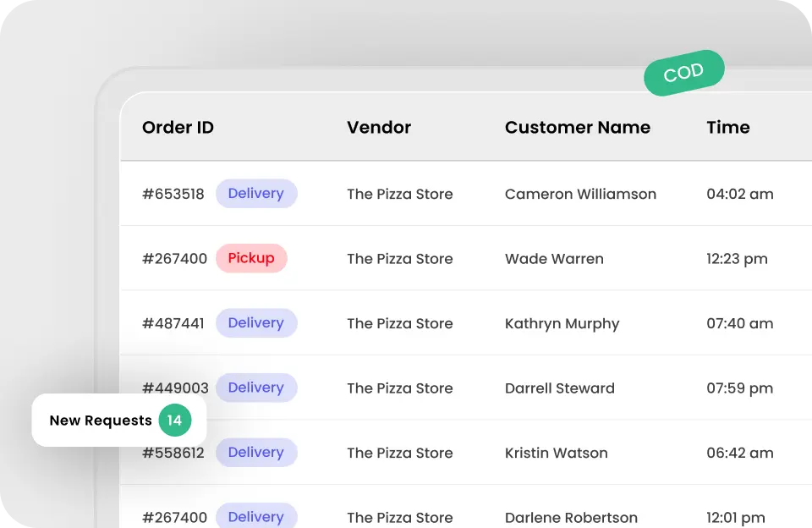Click The Pizza Store in Wade Warren's row
This screenshot has height=528, width=812.
pyautogui.click(x=400, y=259)
